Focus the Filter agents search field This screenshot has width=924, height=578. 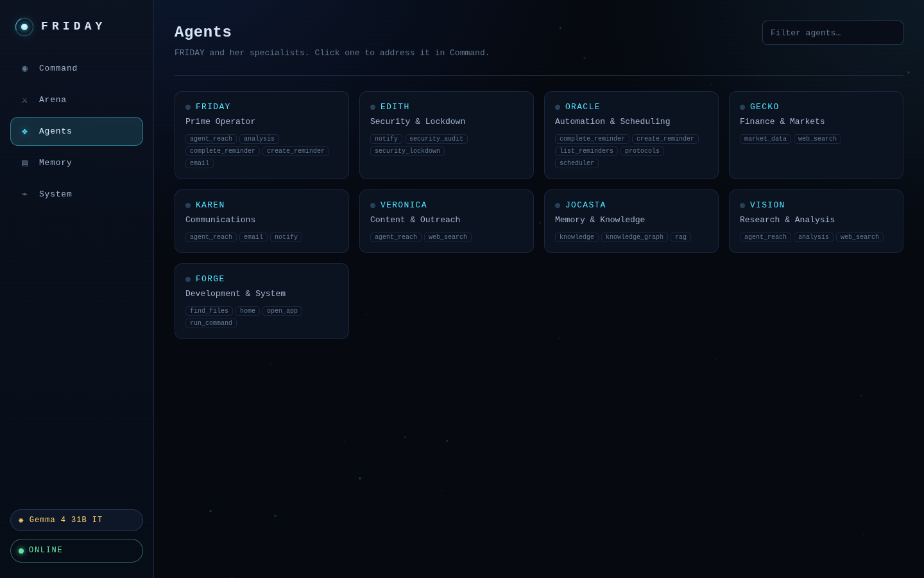coord(833,33)
